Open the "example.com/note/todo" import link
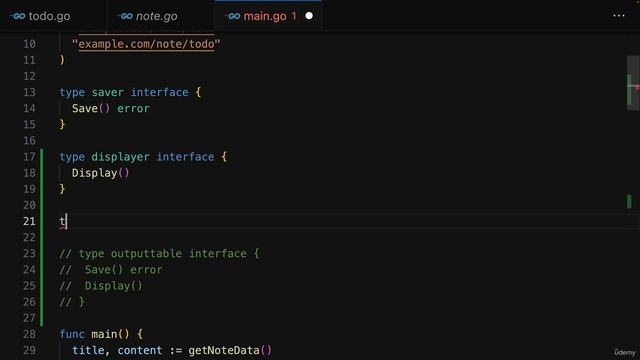The width and height of the screenshot is (640, 360). (146, 44)
